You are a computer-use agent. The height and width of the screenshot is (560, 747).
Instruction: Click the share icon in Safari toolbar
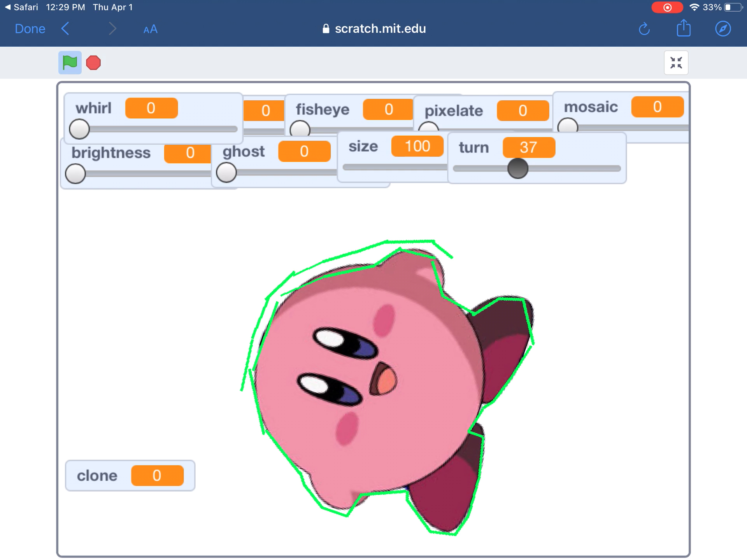tap(684, 28)
